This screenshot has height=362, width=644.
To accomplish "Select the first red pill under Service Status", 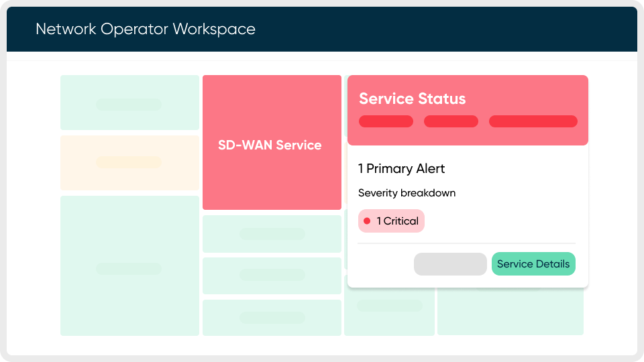I will [386, 121].
